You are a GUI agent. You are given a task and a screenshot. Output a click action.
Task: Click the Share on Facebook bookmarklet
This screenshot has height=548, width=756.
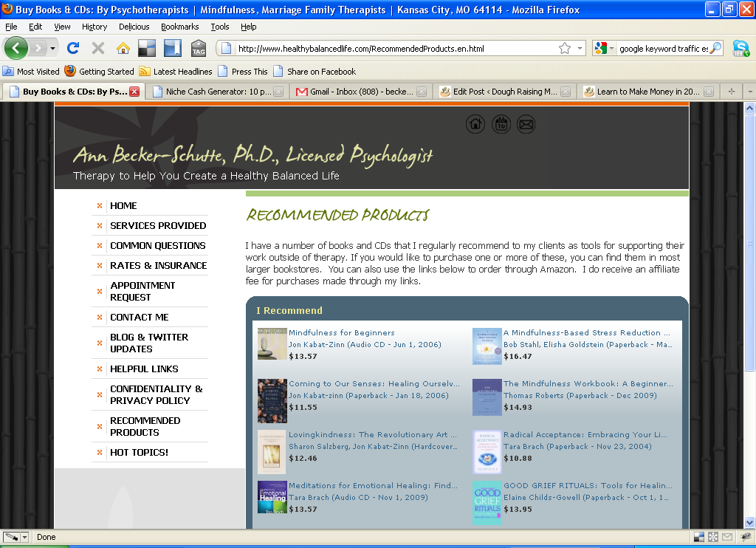[x=315, y=72]
